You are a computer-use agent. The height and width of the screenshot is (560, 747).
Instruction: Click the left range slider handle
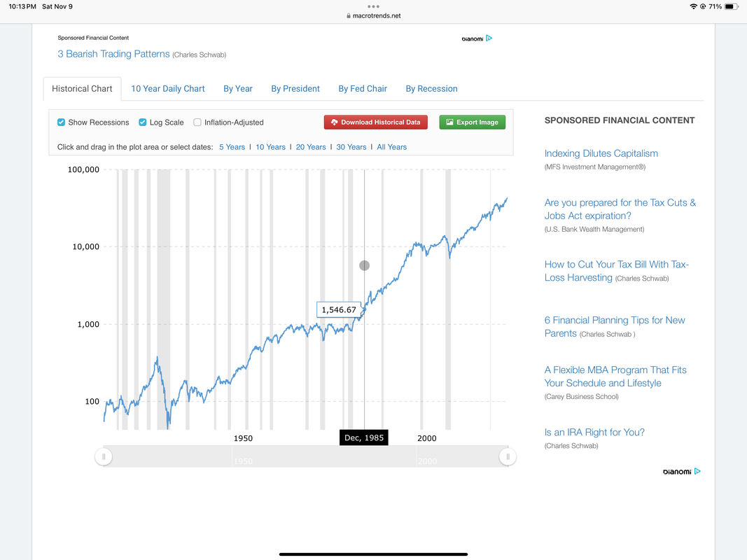(x=104, y=456)
